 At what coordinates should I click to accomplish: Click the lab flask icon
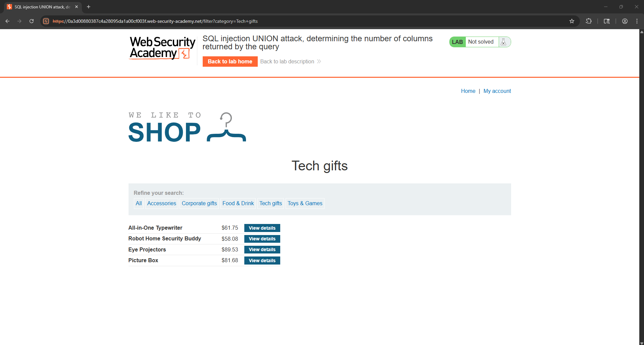(503, 42)
